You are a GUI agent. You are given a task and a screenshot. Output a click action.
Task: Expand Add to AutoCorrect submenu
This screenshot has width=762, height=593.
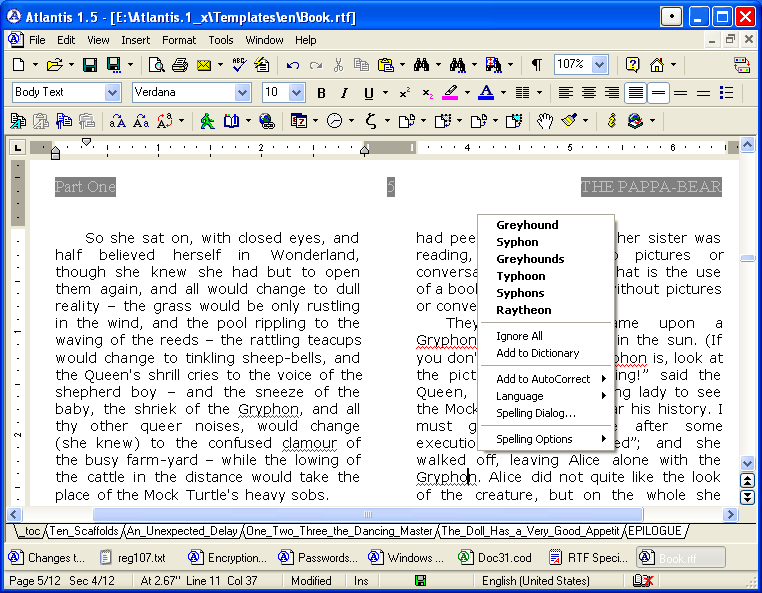pos(546,379)
